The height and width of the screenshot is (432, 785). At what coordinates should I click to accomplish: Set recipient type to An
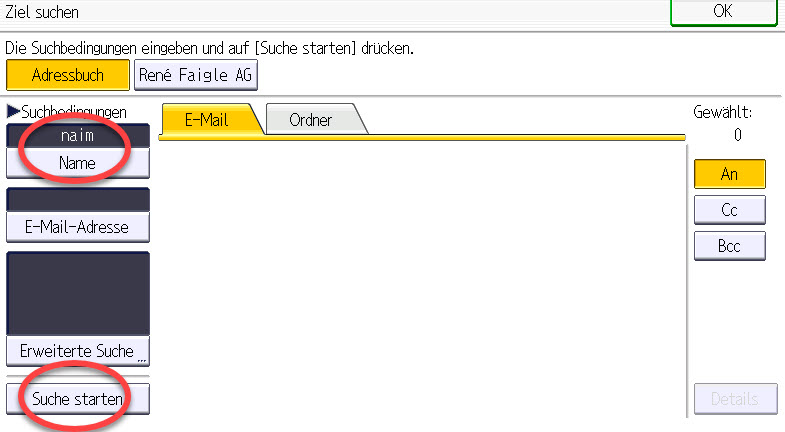pyautogui.click(x=729, y=174)
